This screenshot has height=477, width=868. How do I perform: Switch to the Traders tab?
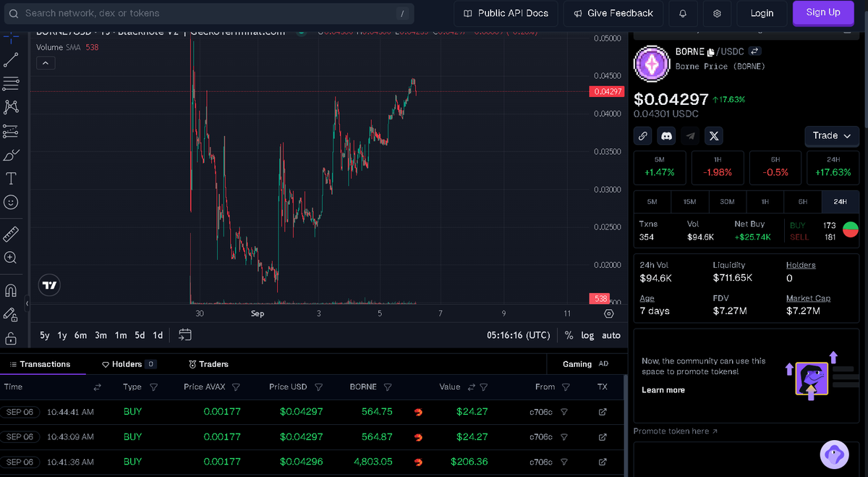click(x=208, y=364)
